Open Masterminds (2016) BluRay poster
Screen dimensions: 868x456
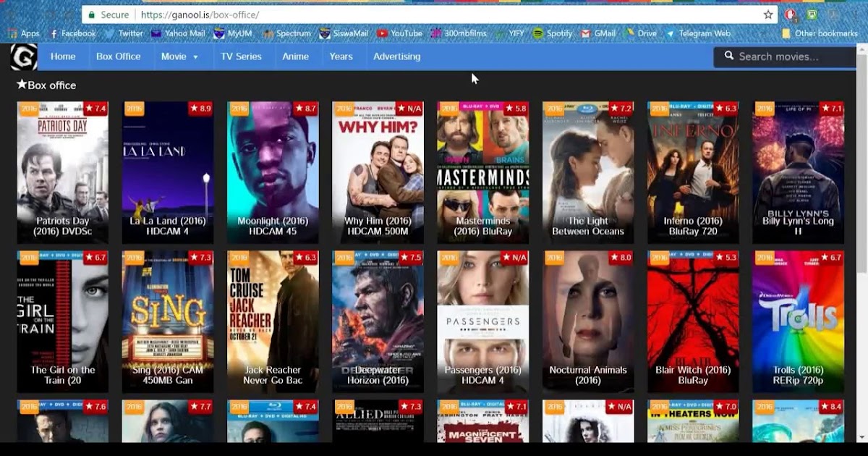483,172
